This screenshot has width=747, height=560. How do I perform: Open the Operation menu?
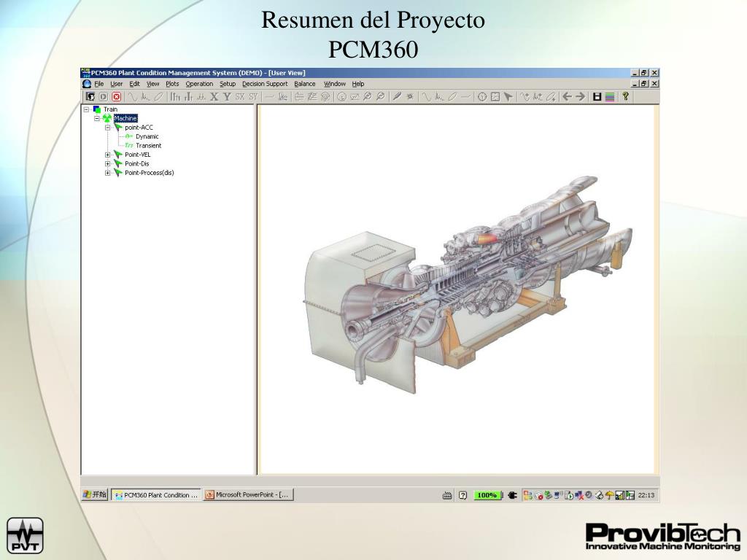click(x=199, y=84)
